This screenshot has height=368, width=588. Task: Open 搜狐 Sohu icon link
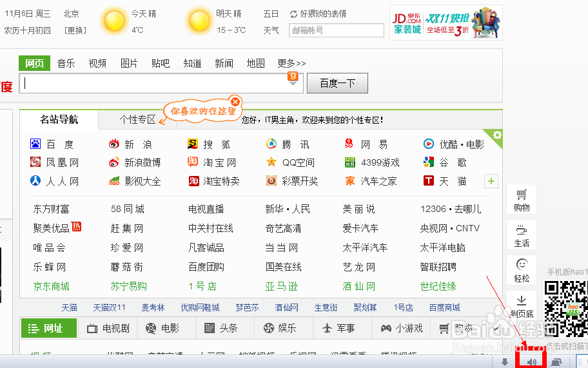click(x=193, y=144)
